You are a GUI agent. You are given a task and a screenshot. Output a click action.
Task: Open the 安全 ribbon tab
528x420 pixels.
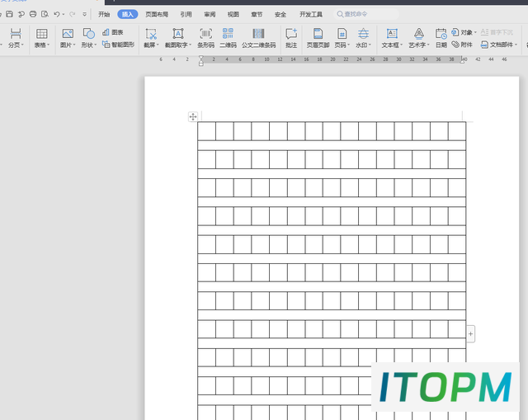tap(280, 14)
